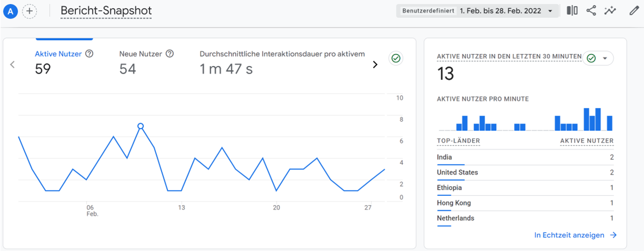Show previous metrics with left chevron

[12, 64]
